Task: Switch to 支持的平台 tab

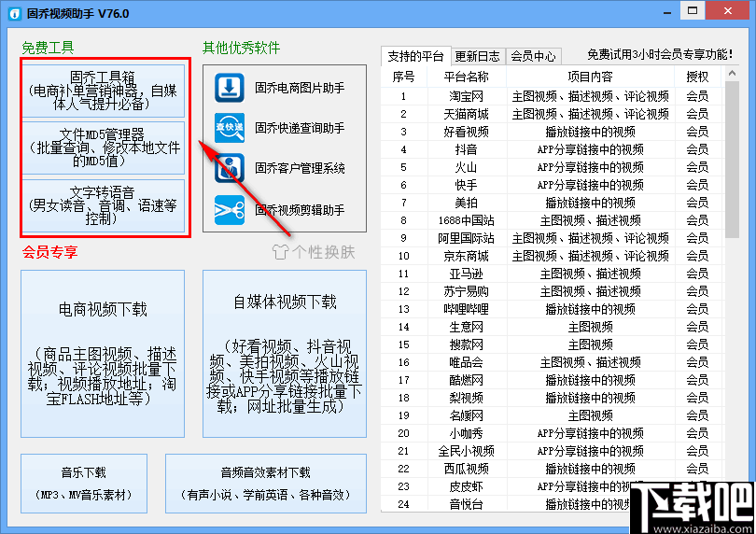Action: point(415,56)
